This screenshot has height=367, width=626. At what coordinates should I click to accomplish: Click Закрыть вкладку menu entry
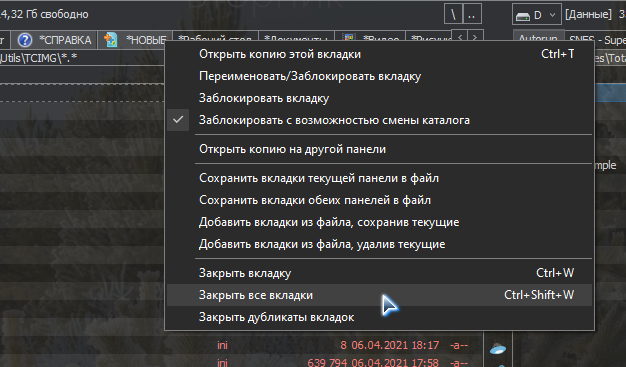click(x=379, y=273)
